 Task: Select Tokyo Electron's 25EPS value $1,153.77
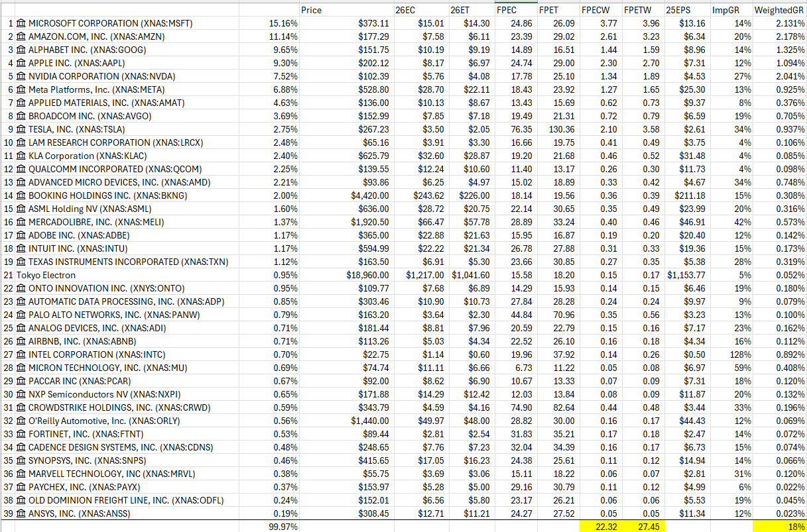[687, 275]
